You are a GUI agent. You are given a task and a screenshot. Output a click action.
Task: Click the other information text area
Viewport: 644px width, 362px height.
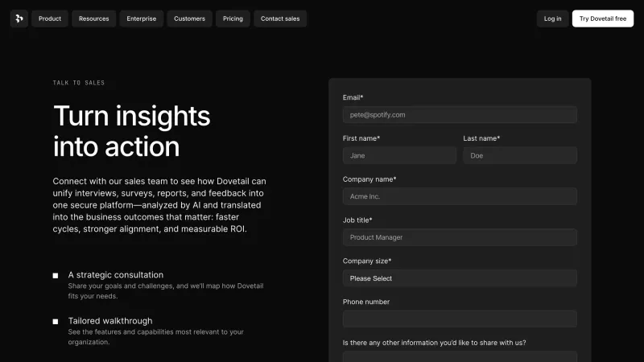[x=460, y=356]
